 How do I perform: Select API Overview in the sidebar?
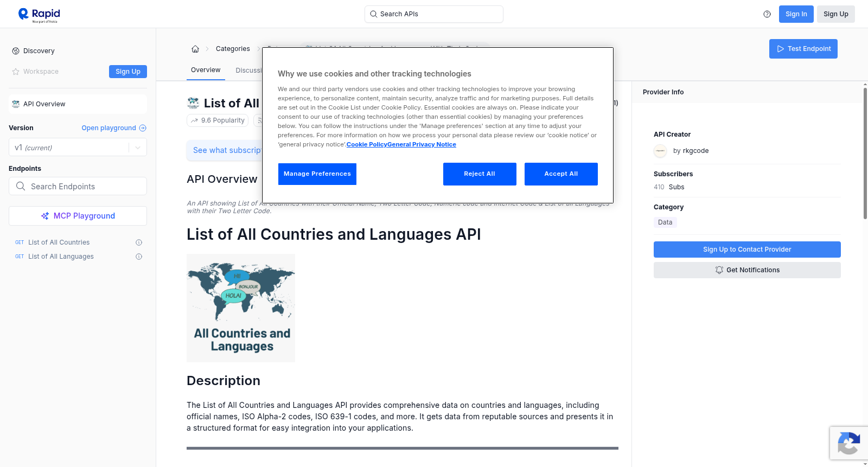(x=78, y=104)
